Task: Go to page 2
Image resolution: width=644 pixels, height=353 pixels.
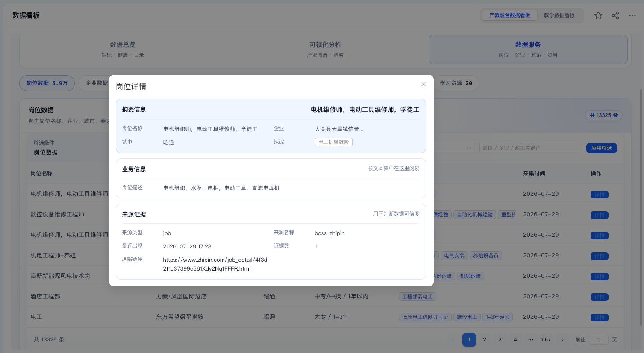Action: tap(485, 340)
